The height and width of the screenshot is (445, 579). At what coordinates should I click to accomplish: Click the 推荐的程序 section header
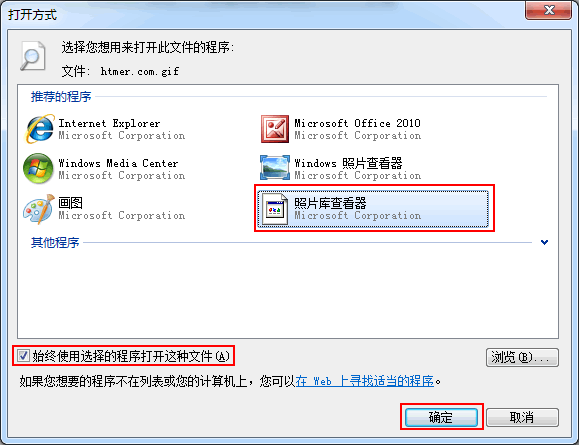click(x=61, y=96)
